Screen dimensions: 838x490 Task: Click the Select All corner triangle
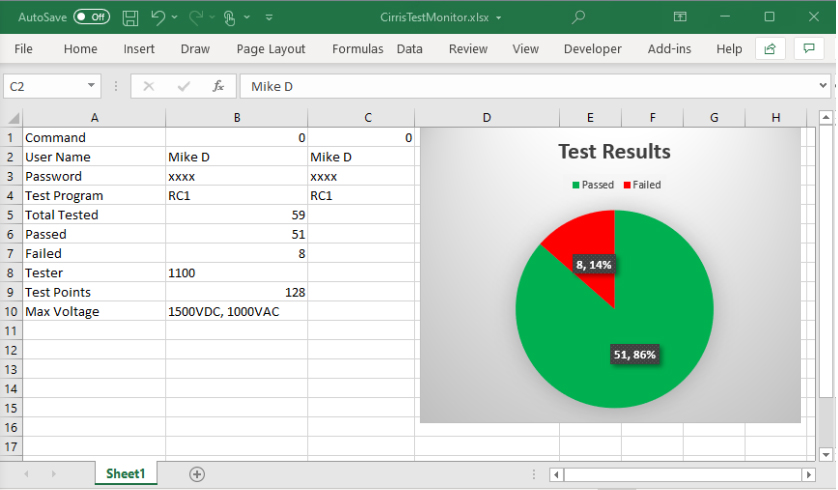[12, 118]
